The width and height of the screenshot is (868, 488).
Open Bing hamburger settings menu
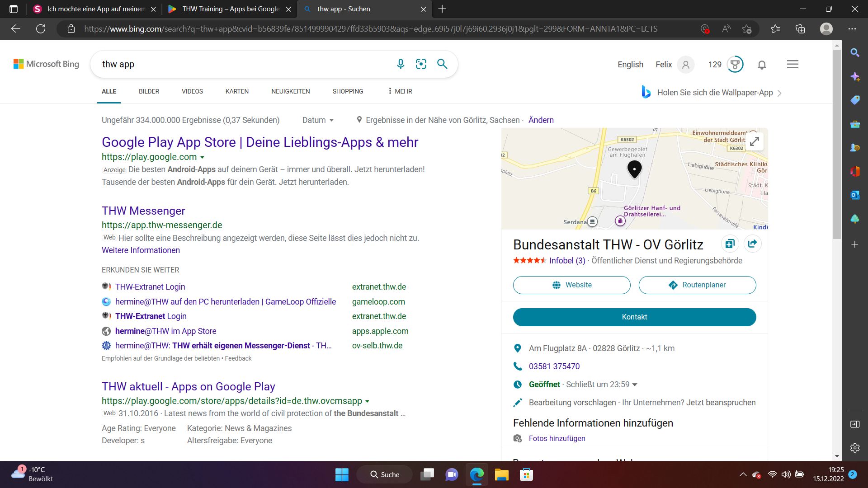[x=793, y=64]
